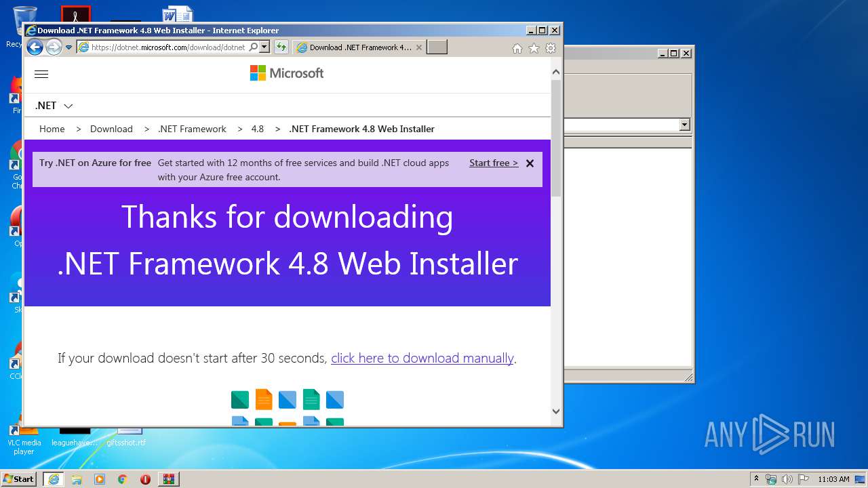Select the giftsshot.rtf desktop file
Viewport: 868px width, 488px height.
126,437
